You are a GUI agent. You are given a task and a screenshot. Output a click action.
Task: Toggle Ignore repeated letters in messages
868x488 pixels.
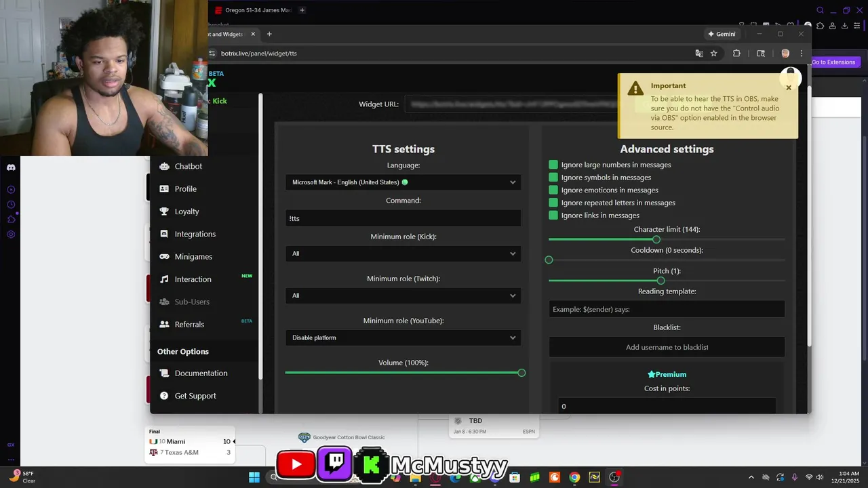tap(553, 203)
